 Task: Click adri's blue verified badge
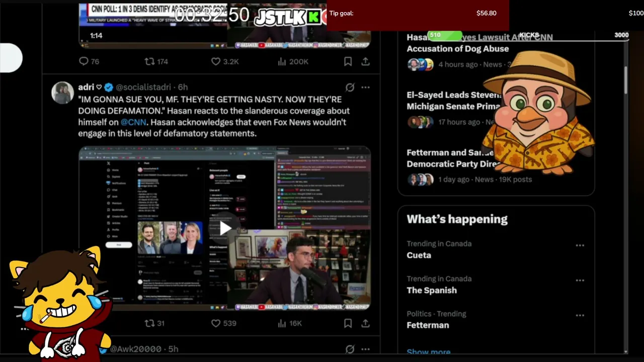(109, 87)
